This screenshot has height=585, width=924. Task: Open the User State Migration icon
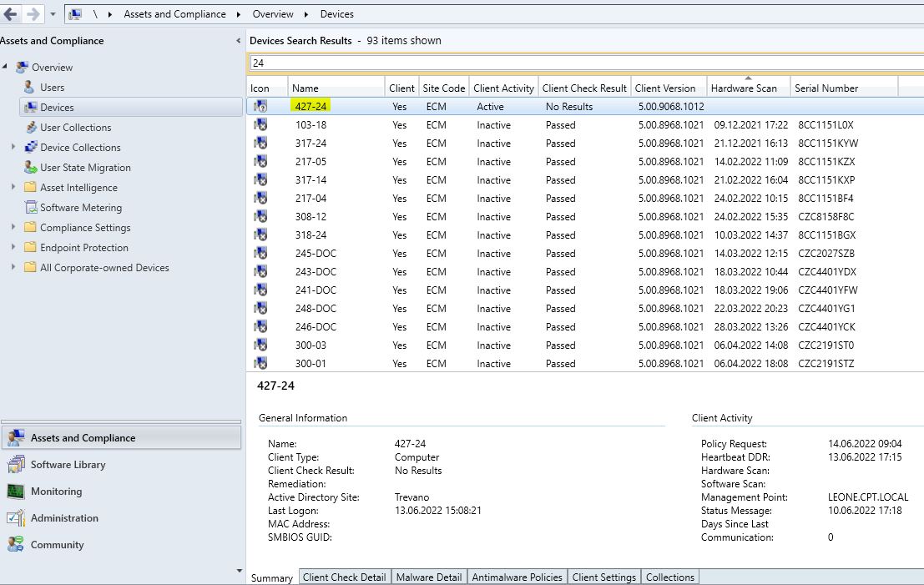point(31,167)
